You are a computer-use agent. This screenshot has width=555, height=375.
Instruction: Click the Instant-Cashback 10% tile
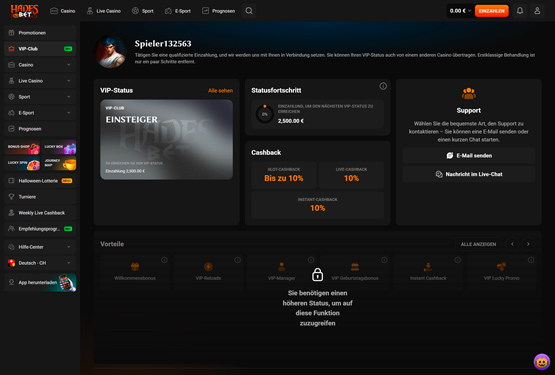click(x=317, y=205)
